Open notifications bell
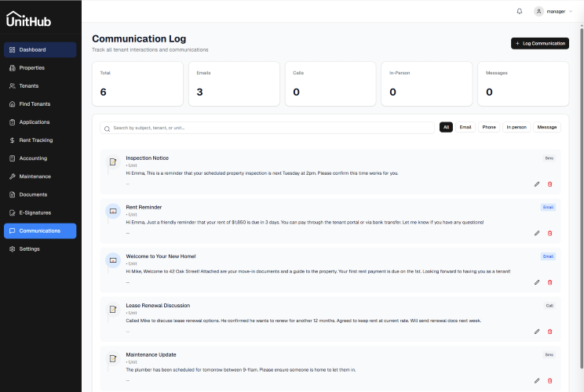The image size is (584, 392). 520,11
